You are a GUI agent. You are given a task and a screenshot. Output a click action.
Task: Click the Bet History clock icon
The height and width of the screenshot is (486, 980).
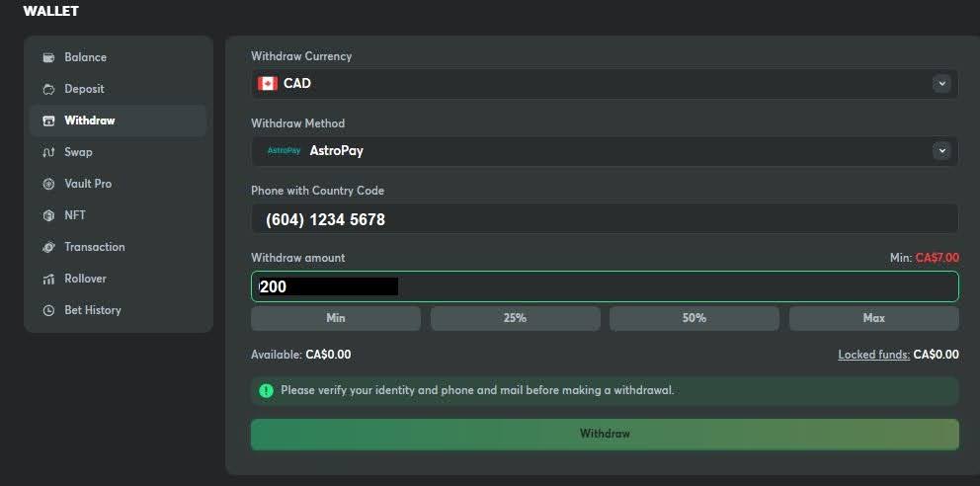48,310
